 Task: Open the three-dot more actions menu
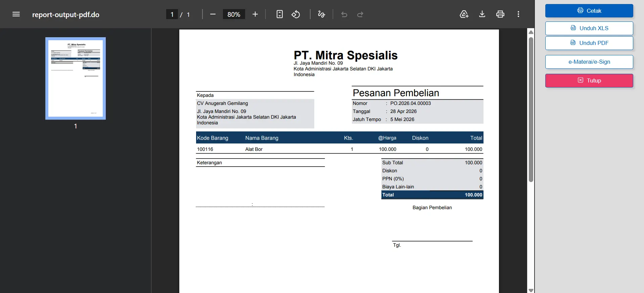tap(518, 14)
